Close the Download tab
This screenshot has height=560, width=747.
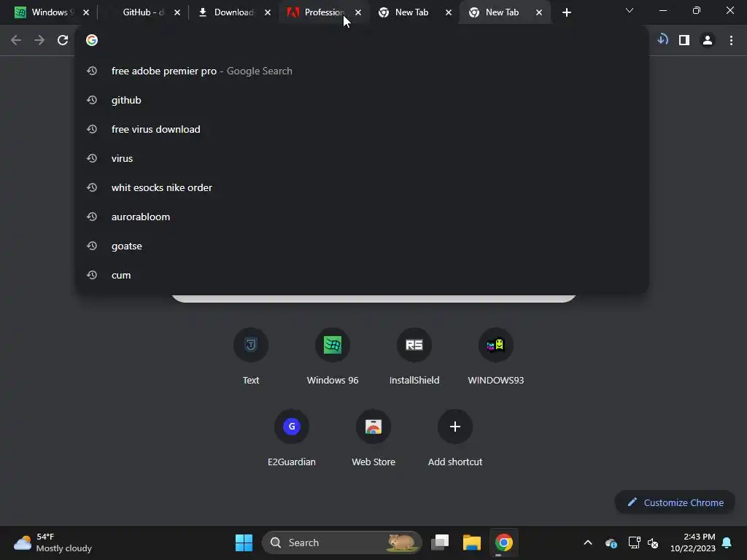pyautogui.click(x=268, y=13)
